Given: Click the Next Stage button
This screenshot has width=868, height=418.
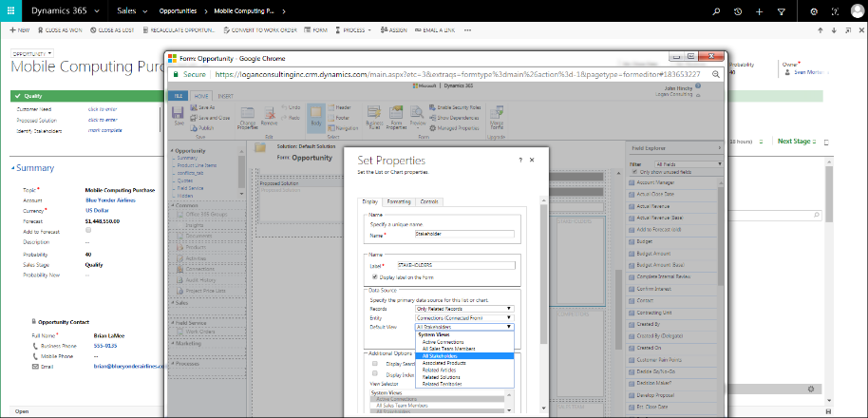Looking at the screenshot, I should pyautogui.click(x=797, y=142).
